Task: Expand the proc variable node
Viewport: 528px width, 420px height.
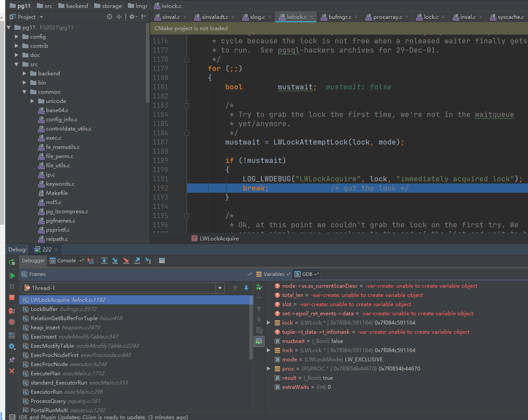Action: (x=269, y=369)
